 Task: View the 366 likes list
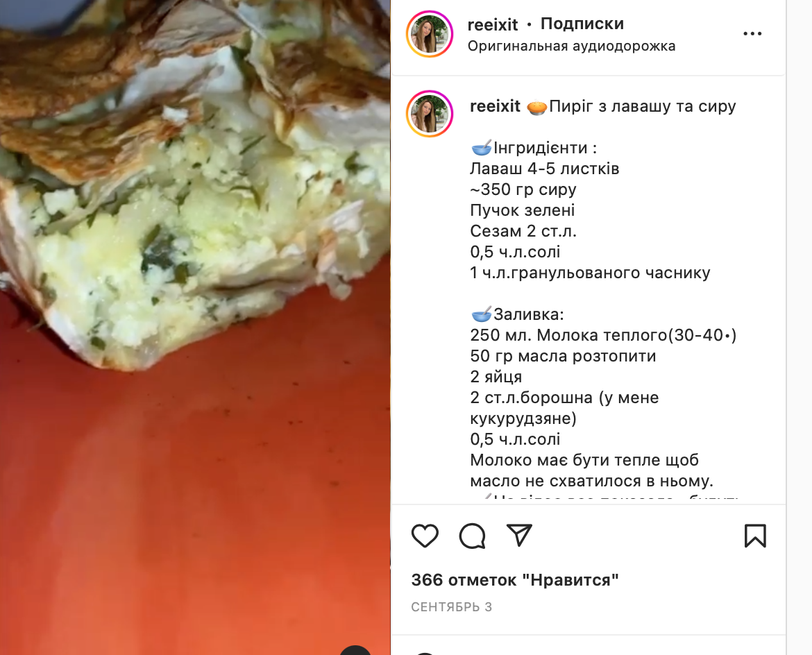[515, 580]
